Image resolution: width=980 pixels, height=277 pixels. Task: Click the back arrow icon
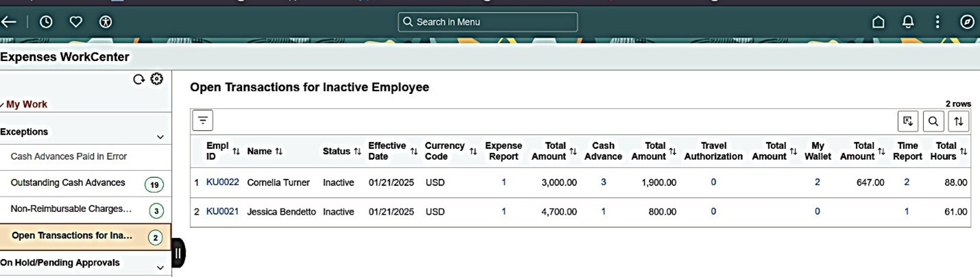tap(8, 22)
